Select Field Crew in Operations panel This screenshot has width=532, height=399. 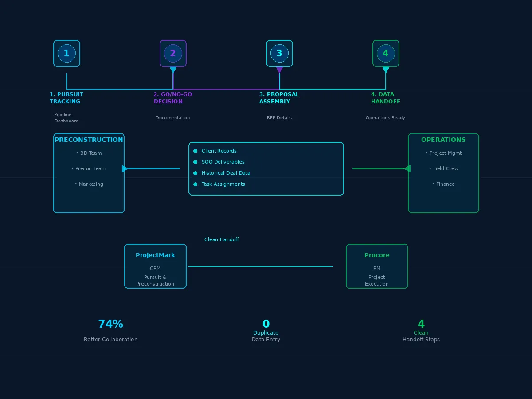(443, 168)
